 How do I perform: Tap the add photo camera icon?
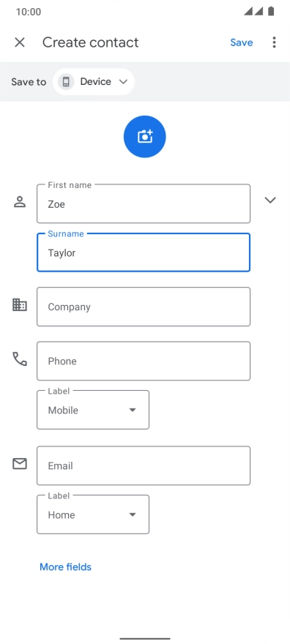(144, 137)
